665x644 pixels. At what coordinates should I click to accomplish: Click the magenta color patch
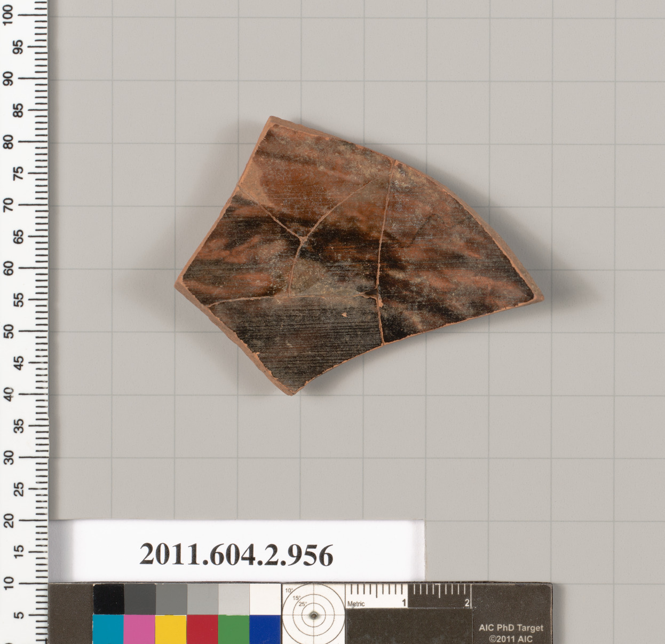tap(139, 629)
